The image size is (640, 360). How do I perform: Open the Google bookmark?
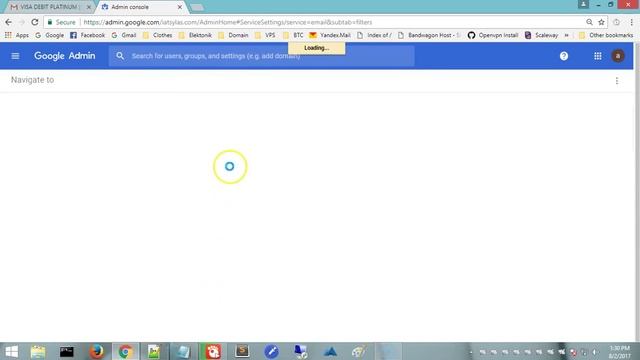click(x=49, y=36)
